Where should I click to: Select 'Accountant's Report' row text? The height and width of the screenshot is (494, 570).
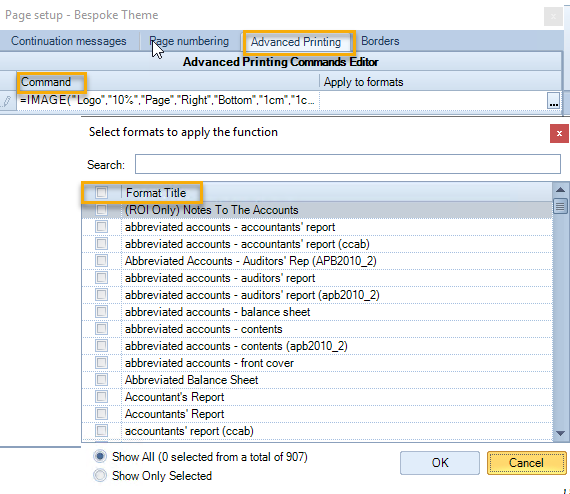click(174, 397)
